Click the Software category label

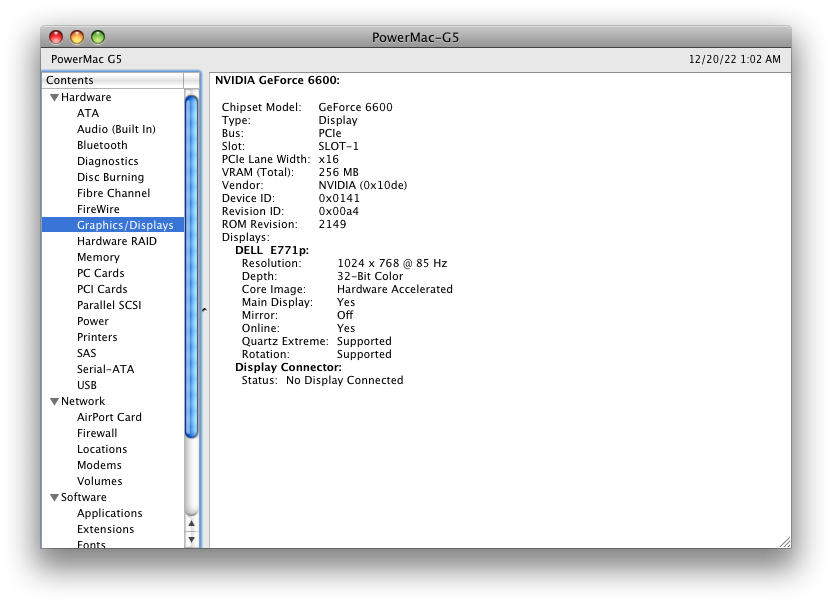[x=83, y=497]
